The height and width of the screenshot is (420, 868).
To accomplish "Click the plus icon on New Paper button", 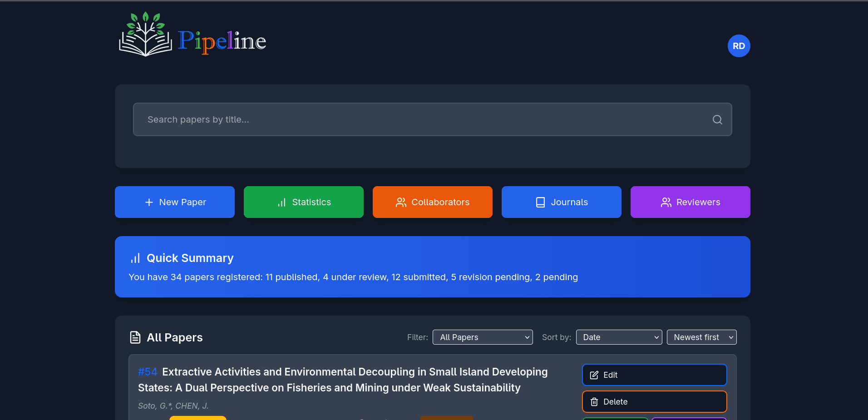I will coord(149,202).
